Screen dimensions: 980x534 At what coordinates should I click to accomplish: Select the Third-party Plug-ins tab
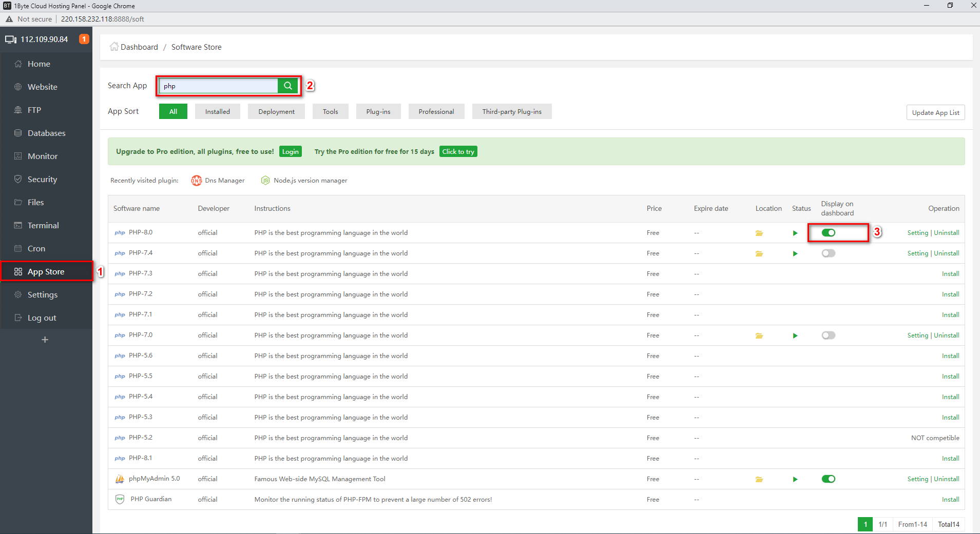coord(512,111)
